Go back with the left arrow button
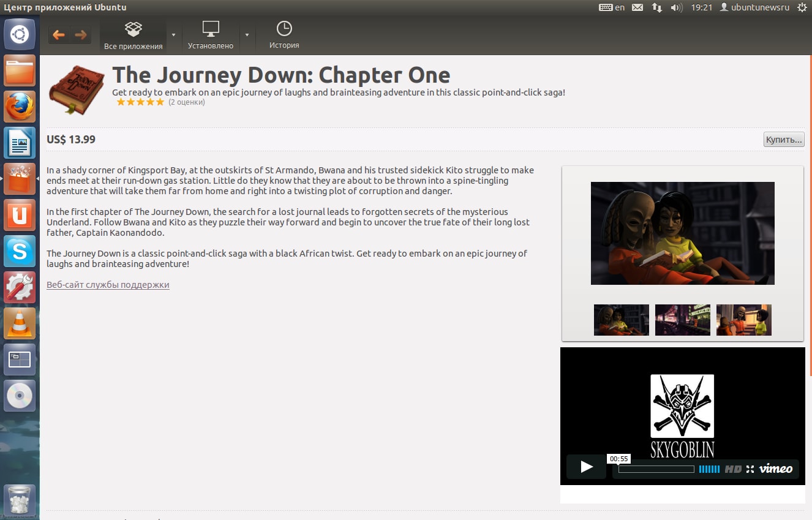 [59, 35]
